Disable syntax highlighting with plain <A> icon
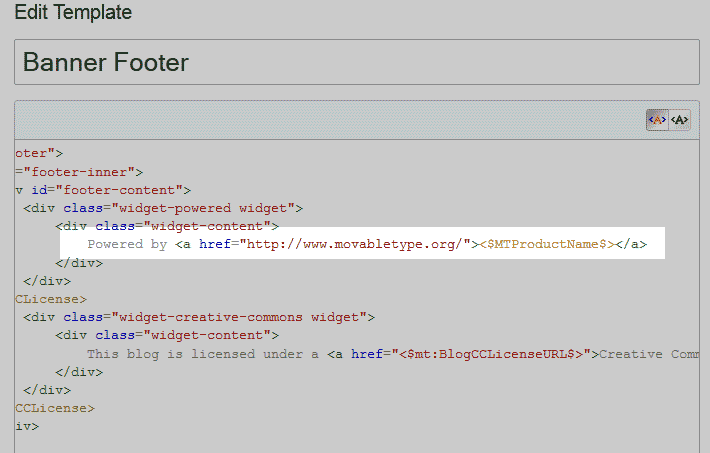Screen dimensions: 710x453 679,120
